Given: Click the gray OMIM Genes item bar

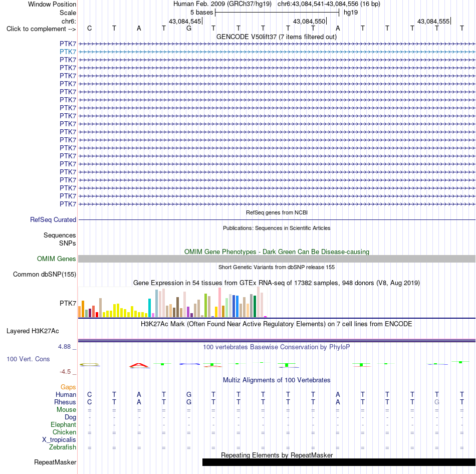Looking at the screenshot, I should (x=277, y=259).
